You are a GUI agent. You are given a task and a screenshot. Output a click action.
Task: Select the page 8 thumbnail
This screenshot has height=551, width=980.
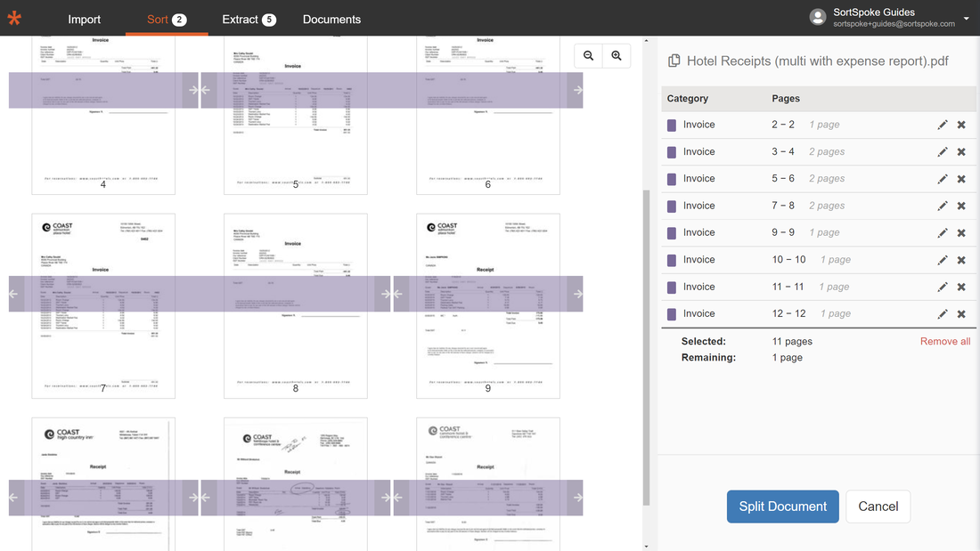[x=296, y=306]
